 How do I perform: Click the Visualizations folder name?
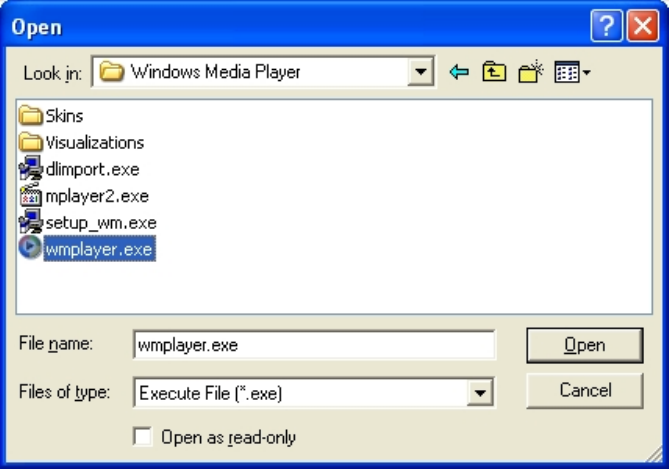pyautogui.click(x=95, y=143)
